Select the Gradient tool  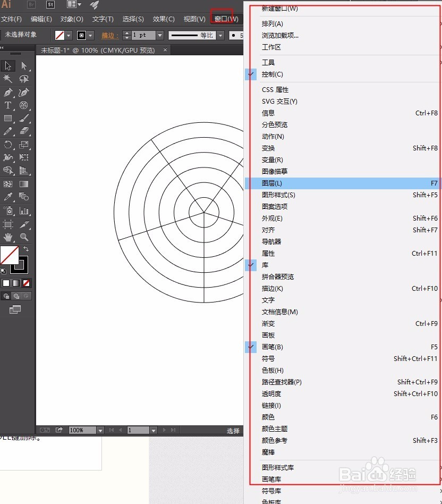[x=24, y=184]
